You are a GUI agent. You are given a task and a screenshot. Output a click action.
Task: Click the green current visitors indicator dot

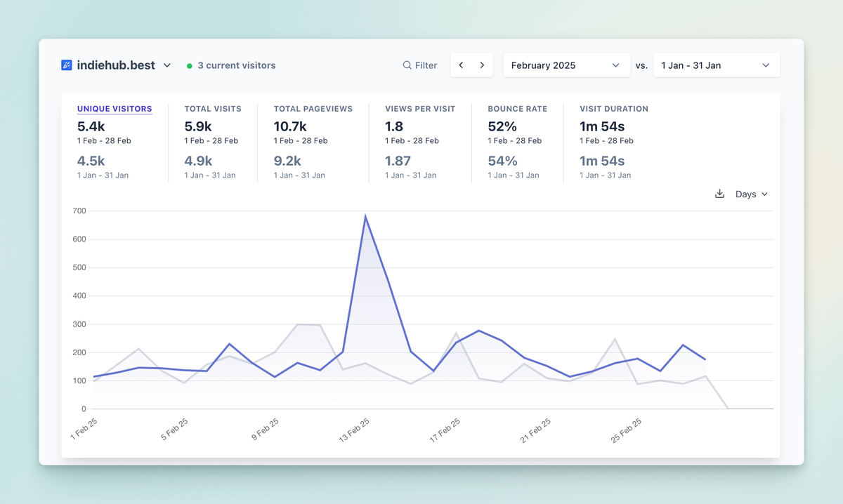[x=189, y=65]
